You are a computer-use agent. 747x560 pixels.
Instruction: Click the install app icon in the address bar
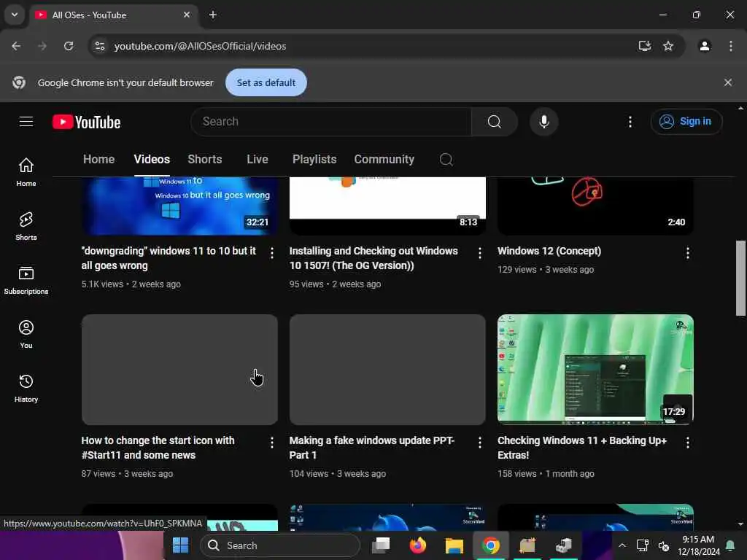click(x=644, y=46)
